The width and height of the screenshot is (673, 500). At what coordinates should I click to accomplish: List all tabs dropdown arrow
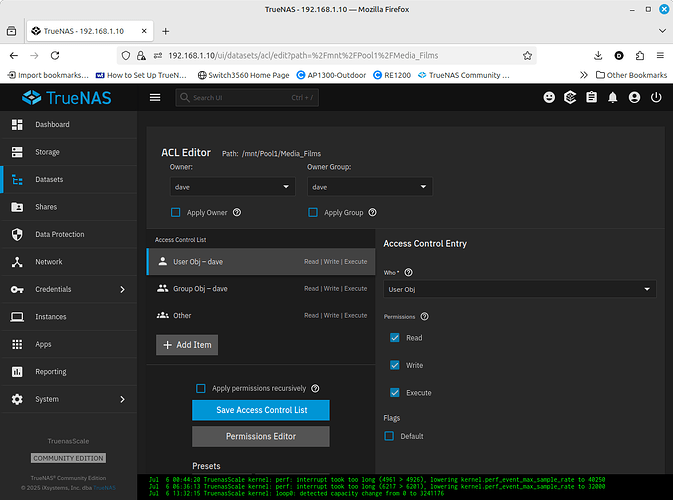(x=662, y=31)
